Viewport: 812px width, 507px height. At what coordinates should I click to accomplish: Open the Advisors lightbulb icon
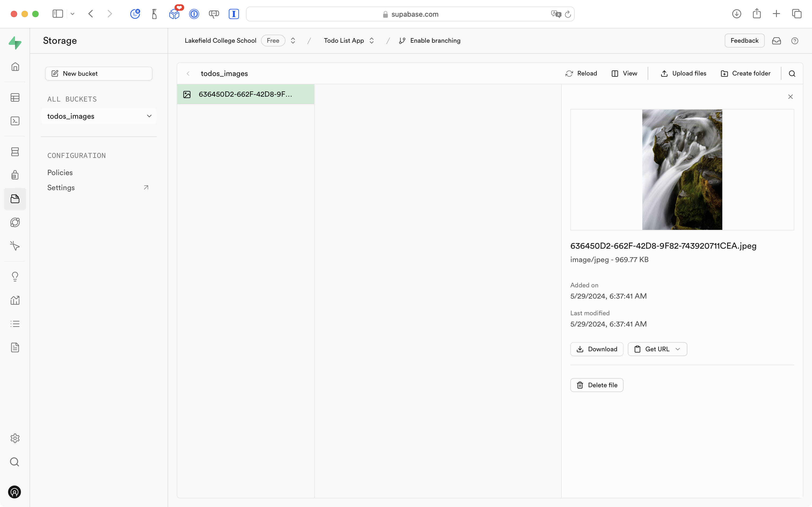(15, 276)
